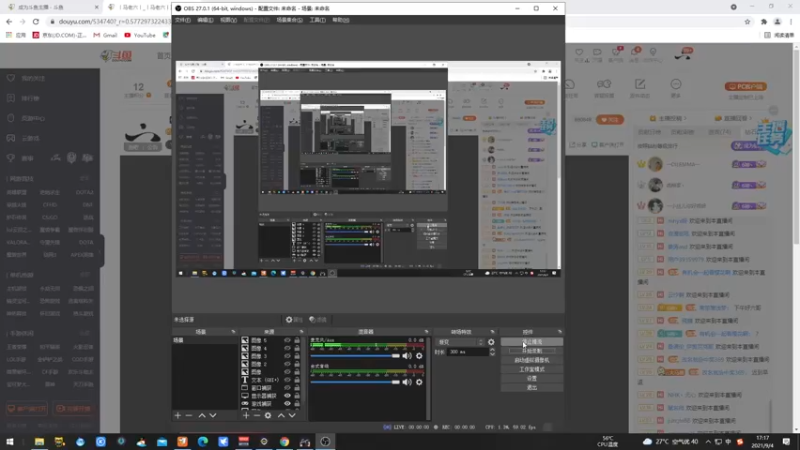This screenshot has height=450, width=800.
Task: Toggle visibility of the 图像 4 source
Action: 287,348
